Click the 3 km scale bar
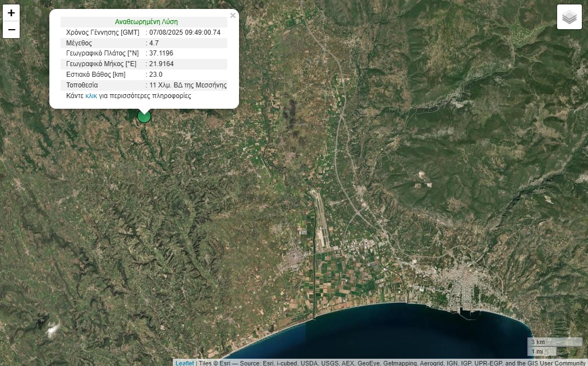The width and height of the screenshot is (588, 366). (555, 342)
